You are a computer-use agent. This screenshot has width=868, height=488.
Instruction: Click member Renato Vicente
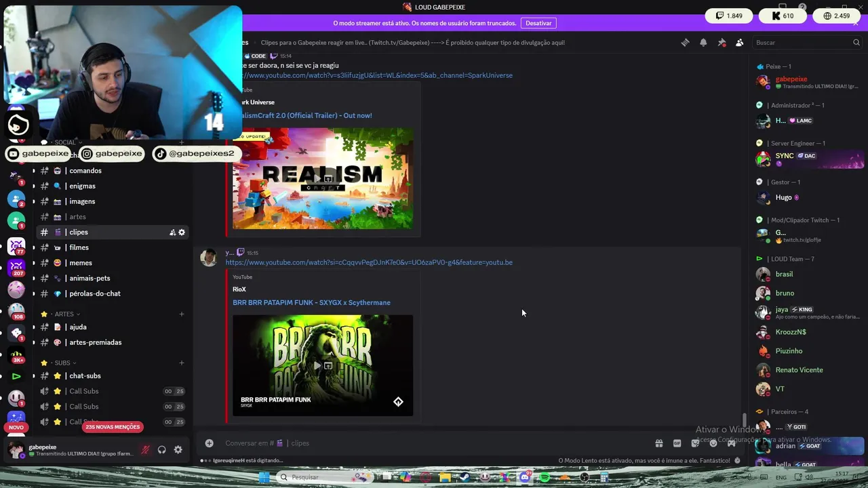click(810, 370)
